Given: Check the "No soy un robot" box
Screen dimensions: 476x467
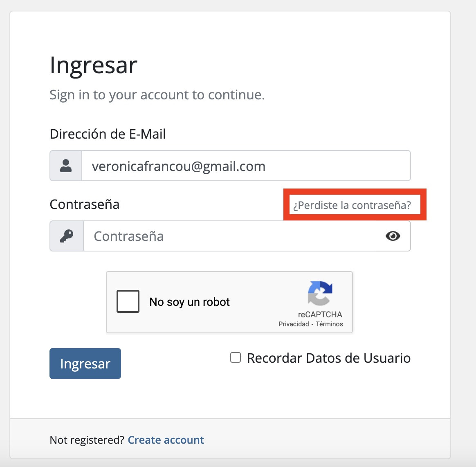Looking at the screenshot, I should 128,301.
